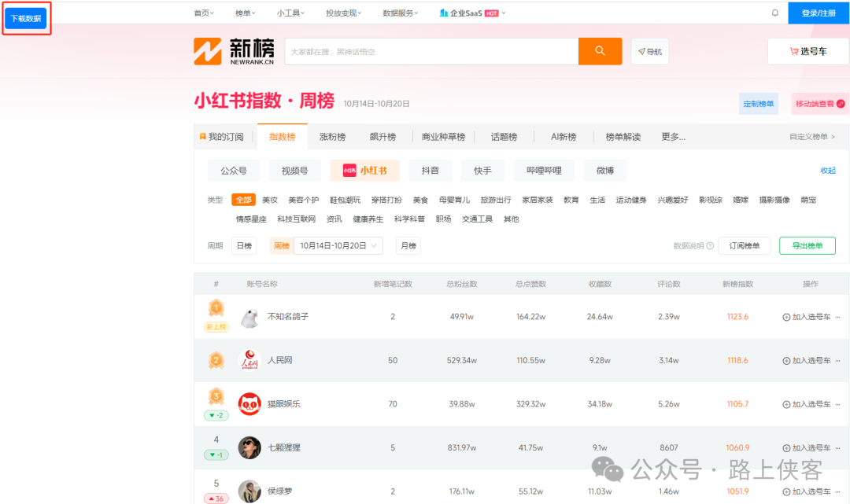Click the orange search magnifier button

(600, 51)
